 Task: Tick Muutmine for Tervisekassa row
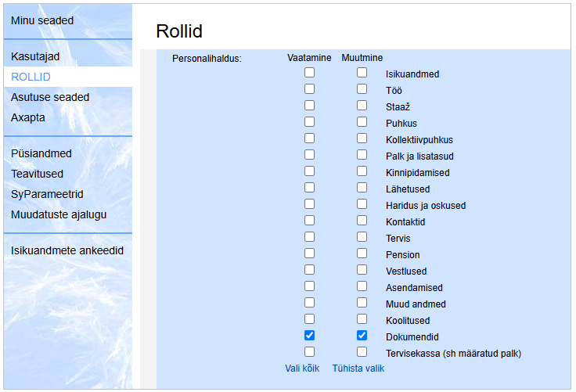click(362, 352)
